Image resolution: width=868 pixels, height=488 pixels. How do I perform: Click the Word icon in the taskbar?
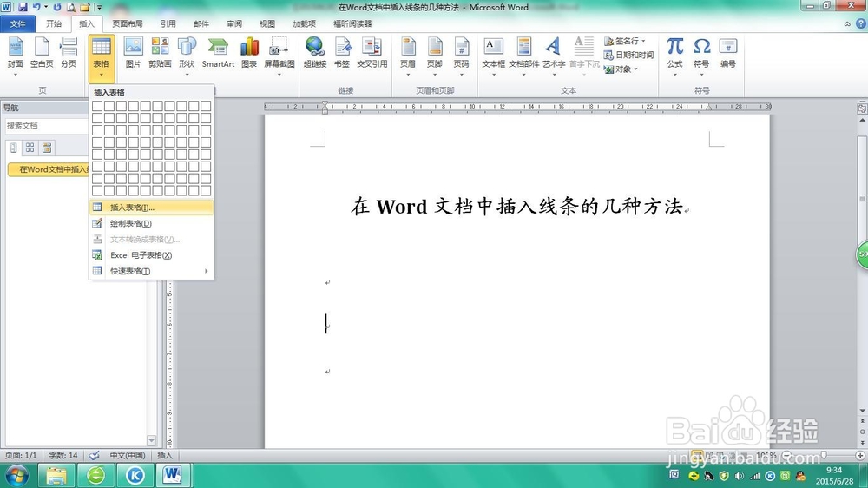[172, 475]
